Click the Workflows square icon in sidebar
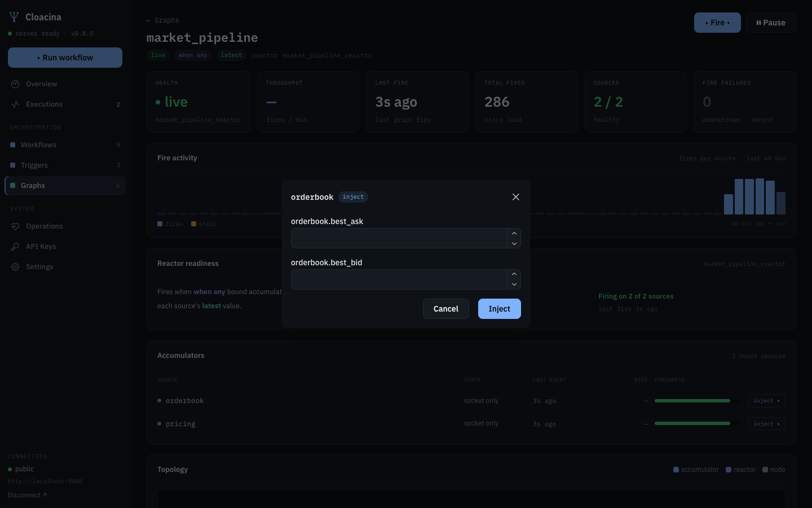 (13, 145)
